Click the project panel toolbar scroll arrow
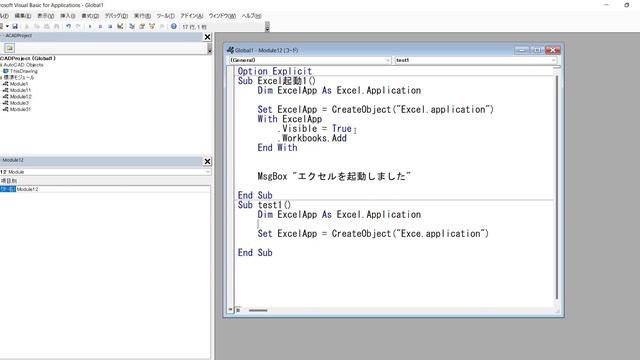This screenshot has height=360, width=640. point(209,49)
